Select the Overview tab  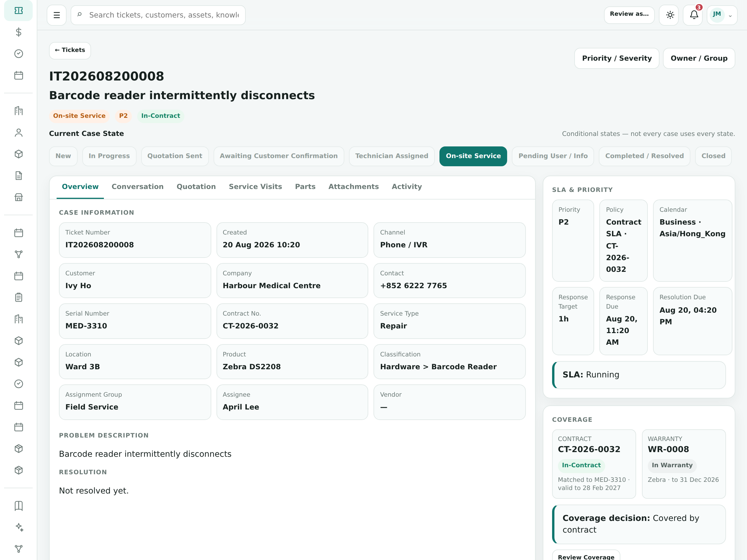(x=80, y=187)
